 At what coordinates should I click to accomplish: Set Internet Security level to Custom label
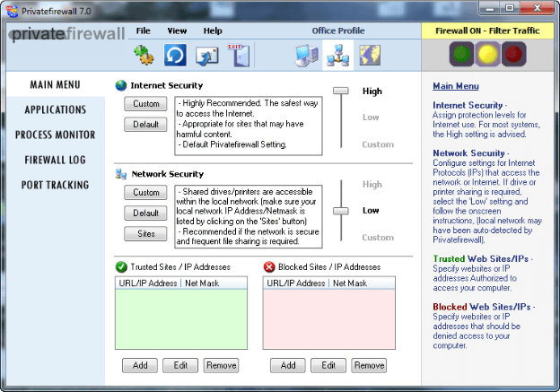(x=378, y=144)
